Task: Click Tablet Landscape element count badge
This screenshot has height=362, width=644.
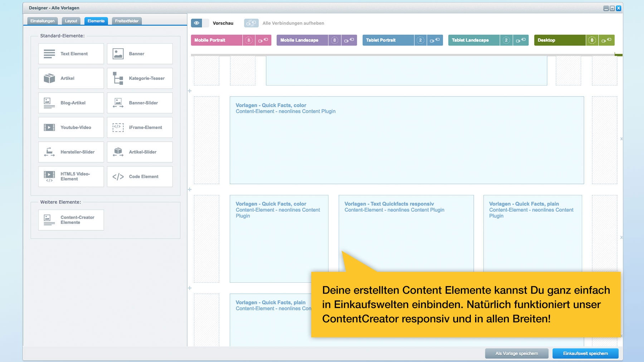Action: click(506, 40)
